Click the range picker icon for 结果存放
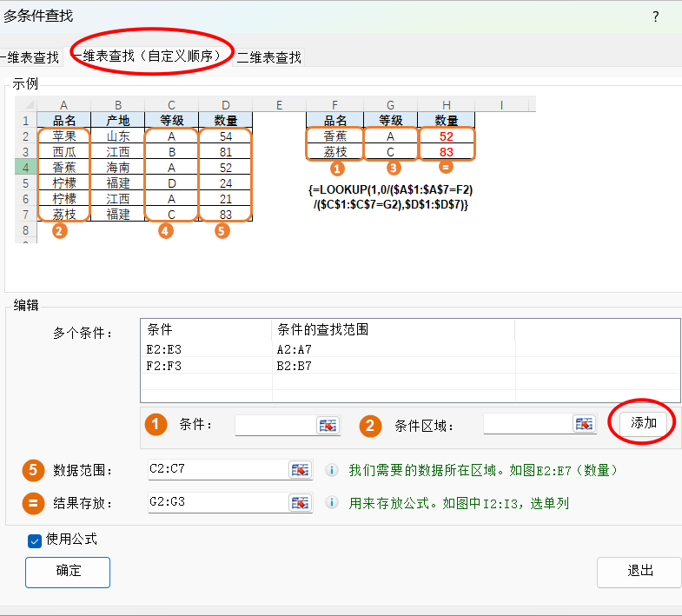 (x=300, y=503)
